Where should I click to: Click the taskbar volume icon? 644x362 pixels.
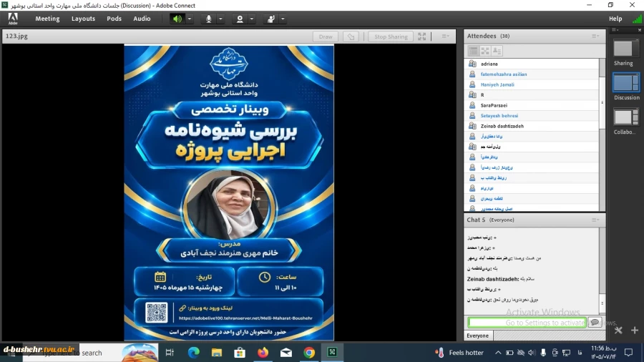pos(532,353)
